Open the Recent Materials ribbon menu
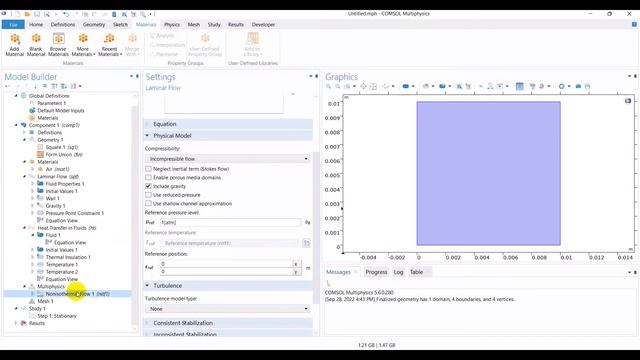 pyautogui.click(x=109, y=44)
